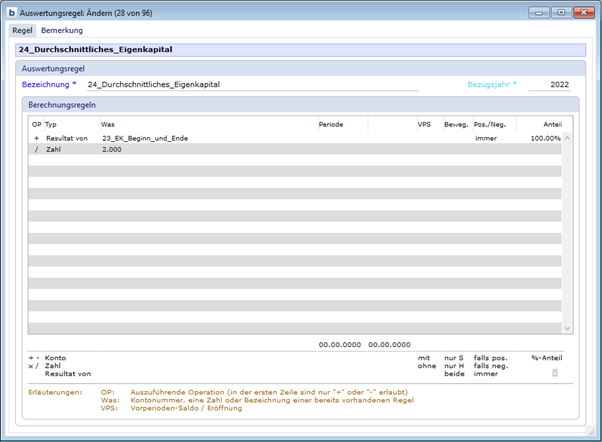Select the 'nur S' Beweg. option
602x442 pixels.
coord(455,357)
